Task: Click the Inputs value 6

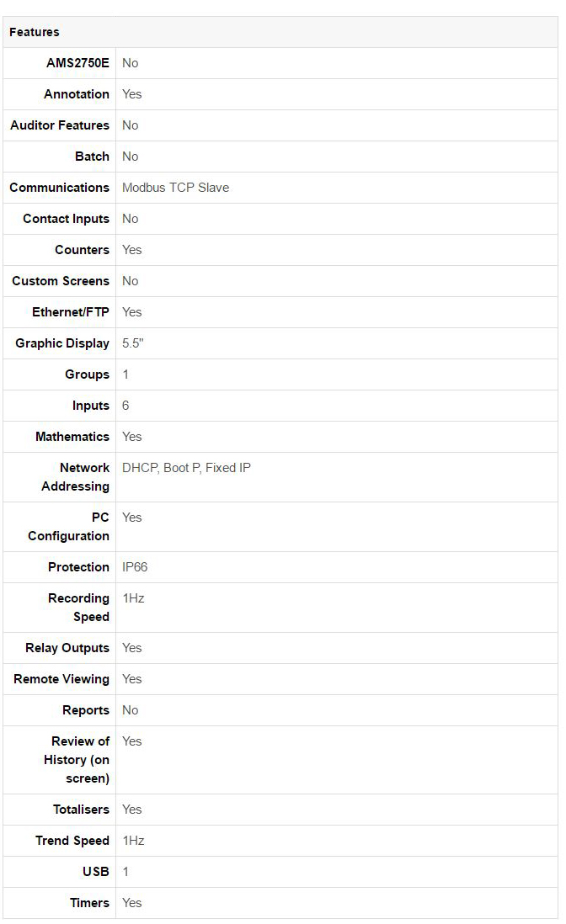Action: 125,406
